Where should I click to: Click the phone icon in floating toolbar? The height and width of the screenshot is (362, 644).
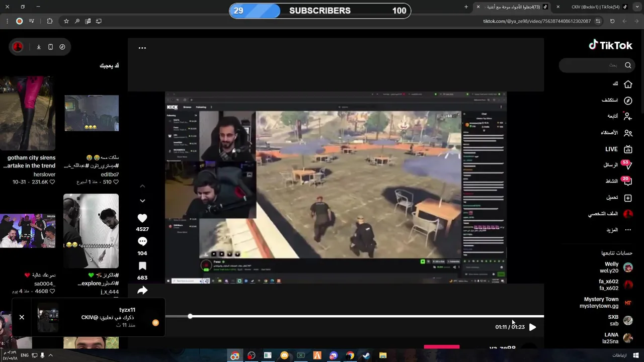[50, 47]
